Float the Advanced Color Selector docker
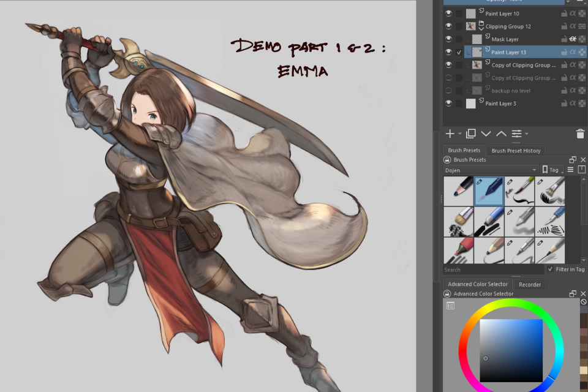 (x=573, y=294)
